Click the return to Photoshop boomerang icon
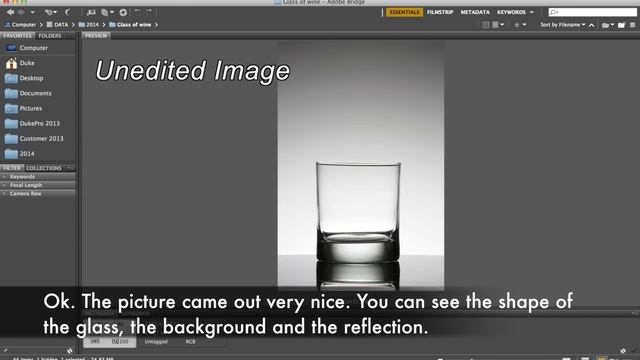The width and height of the screenshot is (640, 360). click(68, 12)
